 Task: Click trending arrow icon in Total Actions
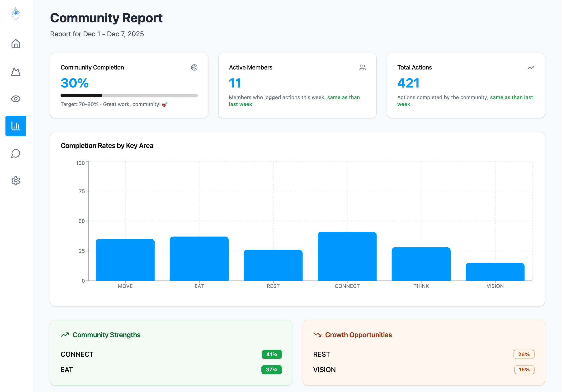click(x=531, y=68)
